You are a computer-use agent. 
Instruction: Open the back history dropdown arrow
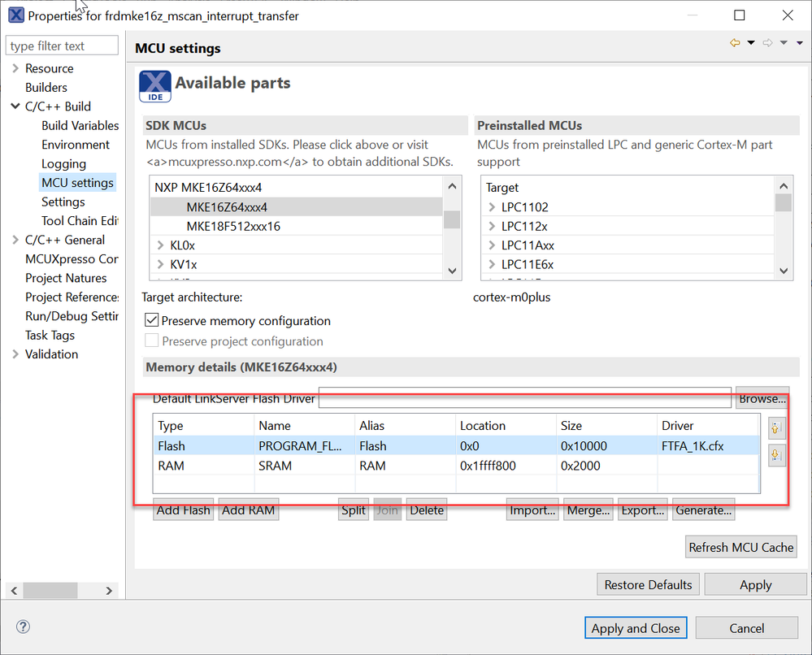click(x=751, y=43)
